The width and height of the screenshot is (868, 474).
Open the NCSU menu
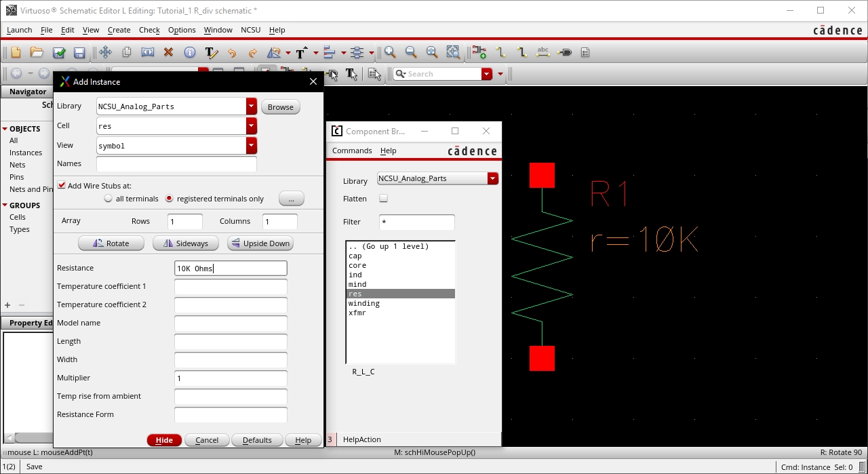tap(250, 30)
